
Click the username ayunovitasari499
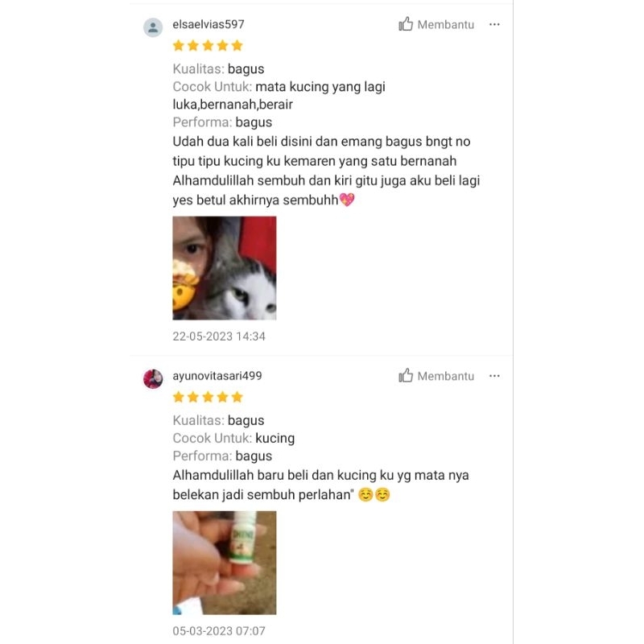tap(217, 376)
